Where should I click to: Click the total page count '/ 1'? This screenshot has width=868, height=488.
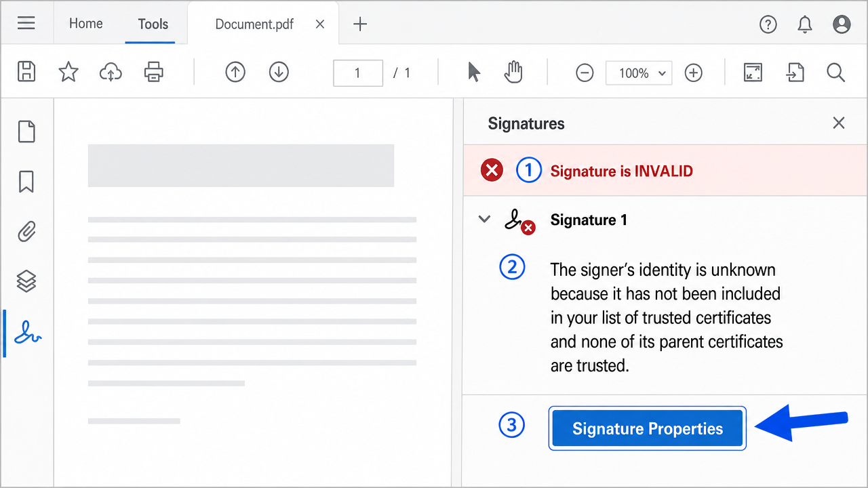(402, 73)
